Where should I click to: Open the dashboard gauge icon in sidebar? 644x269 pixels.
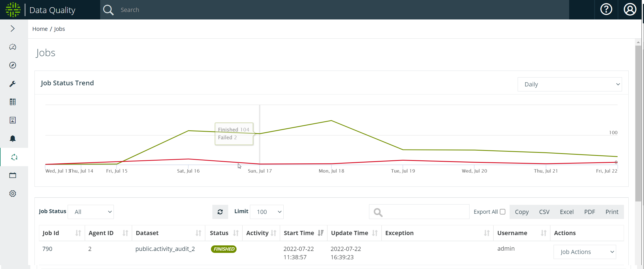[x=13, y=47]
